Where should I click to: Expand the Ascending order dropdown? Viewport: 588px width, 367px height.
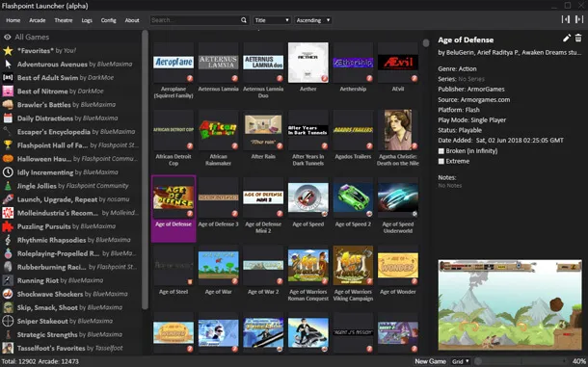pos(313,20)
